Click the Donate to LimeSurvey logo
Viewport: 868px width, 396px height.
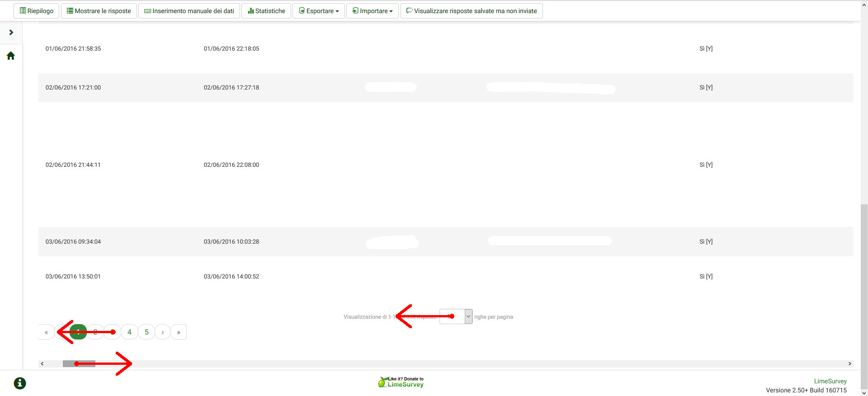tap(401, 382)
